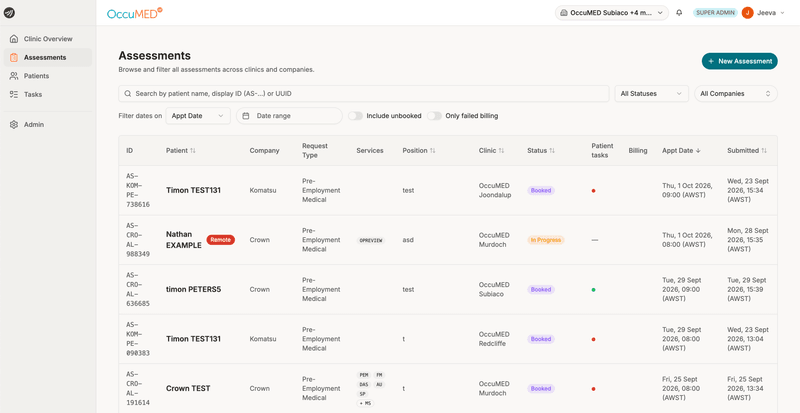Click the Clinic Overview house icon

14,39
